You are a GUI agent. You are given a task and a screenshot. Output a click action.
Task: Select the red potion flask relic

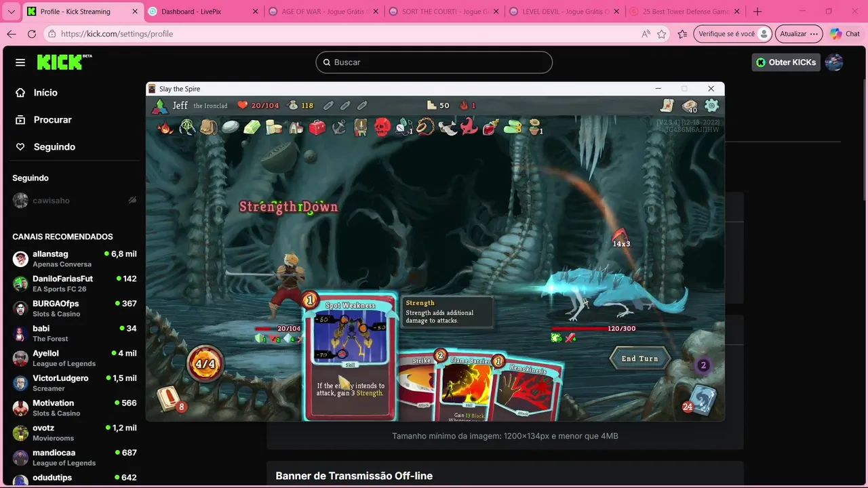pyautogui.click(x=491, y=127)
